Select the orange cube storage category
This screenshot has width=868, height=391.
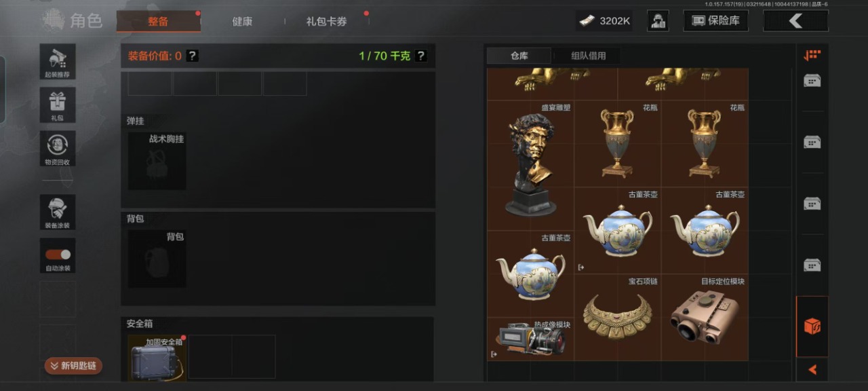click(812, 327)
